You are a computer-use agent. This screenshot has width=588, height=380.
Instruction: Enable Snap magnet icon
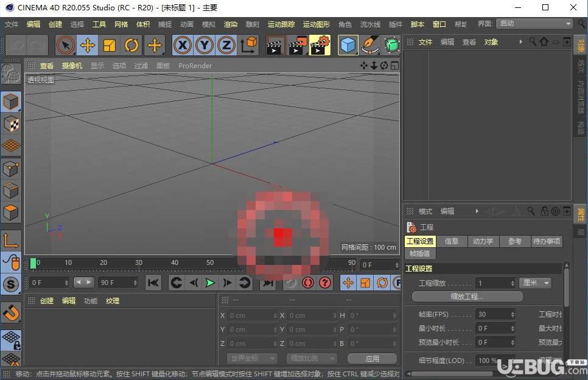tap(11, 313)
